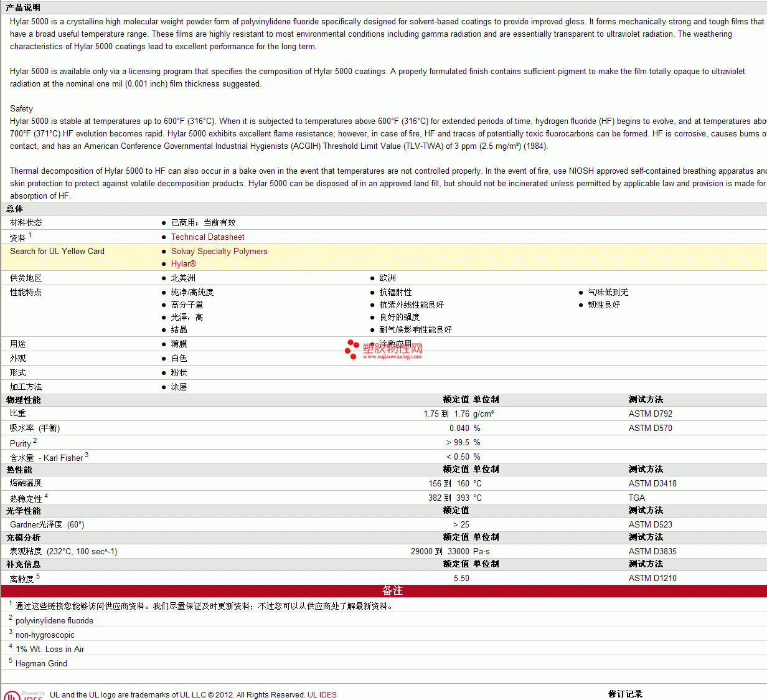This screenshot has height=700, width=767.
Task: Select the 'non-hygroscopic' footnote
Action: pyautogui.click(x=45, y=635)
